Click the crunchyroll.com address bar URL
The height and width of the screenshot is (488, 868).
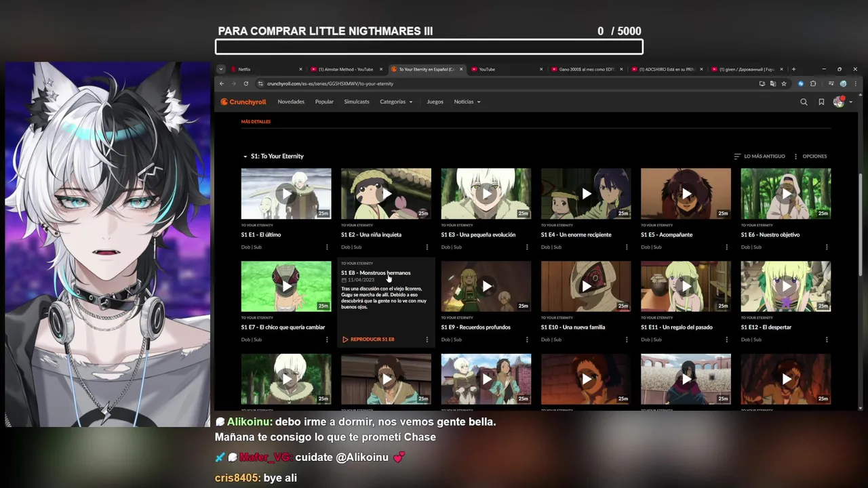pyautogui.click(x=330, y=83)
